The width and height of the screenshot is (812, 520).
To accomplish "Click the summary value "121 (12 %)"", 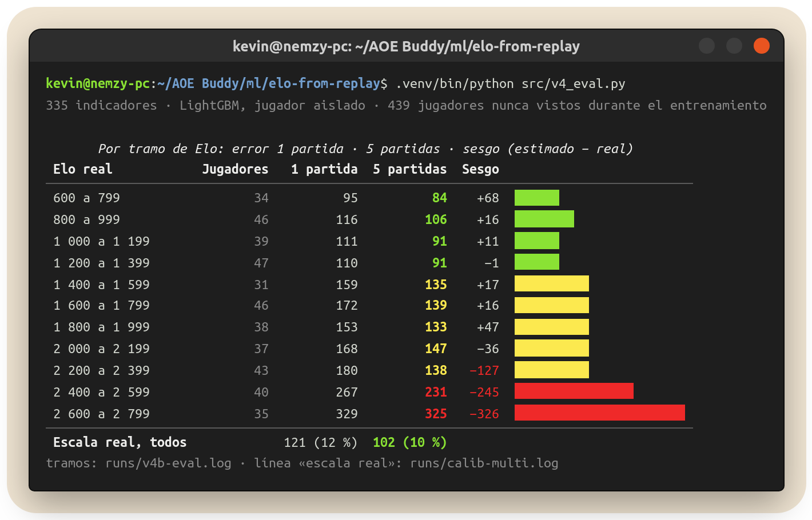I will tap(321, 442).
